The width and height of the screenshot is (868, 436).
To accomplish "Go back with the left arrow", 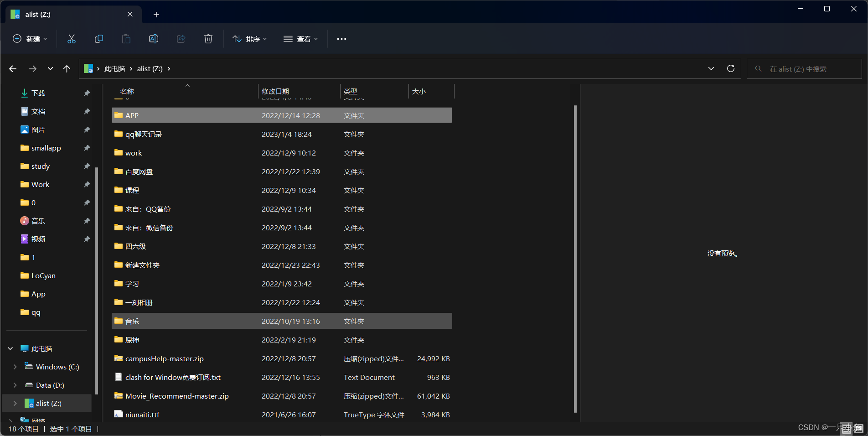I will click(13, 69).
